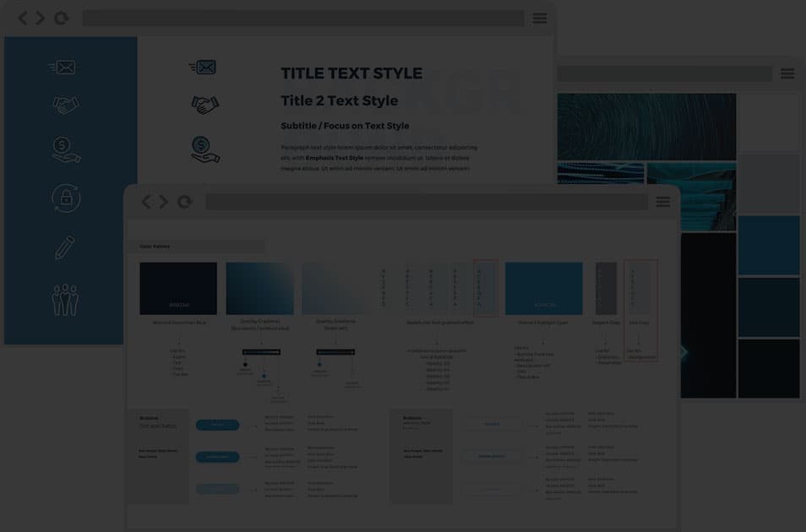Select the hand-holding-dollar icon in blue sidebar
Screen dimensions: 806x532
[x=66, y=149]
